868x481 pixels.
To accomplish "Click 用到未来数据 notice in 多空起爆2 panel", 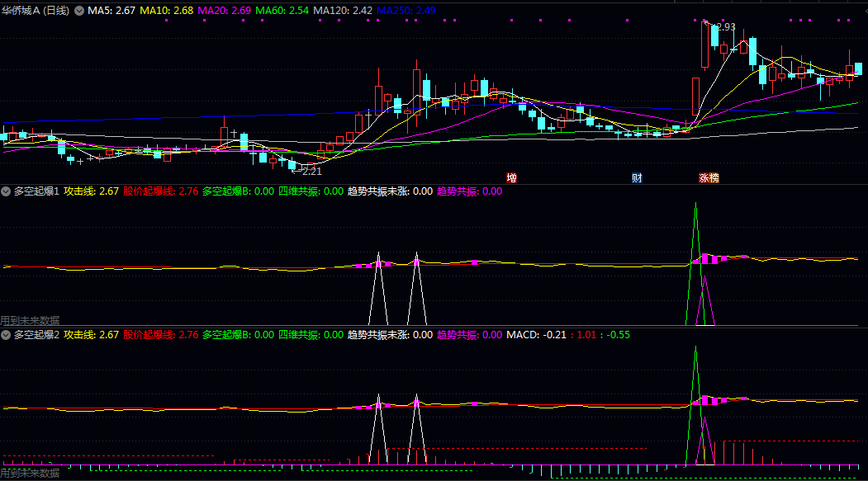I will [30, 474].
